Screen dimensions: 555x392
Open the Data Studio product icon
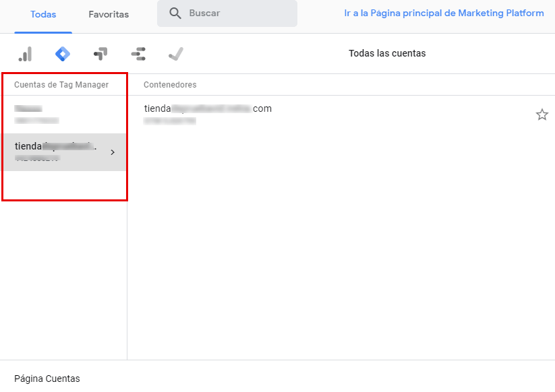(x=138, y=54)
